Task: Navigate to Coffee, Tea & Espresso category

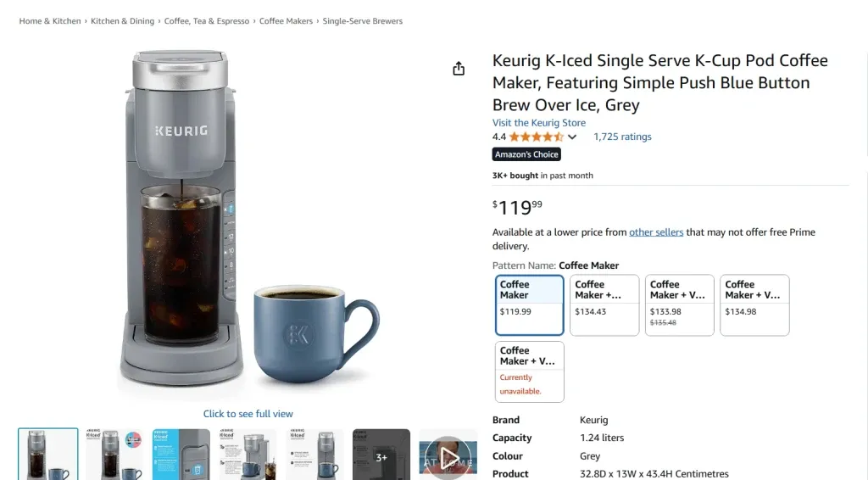Action: point(207,21)
